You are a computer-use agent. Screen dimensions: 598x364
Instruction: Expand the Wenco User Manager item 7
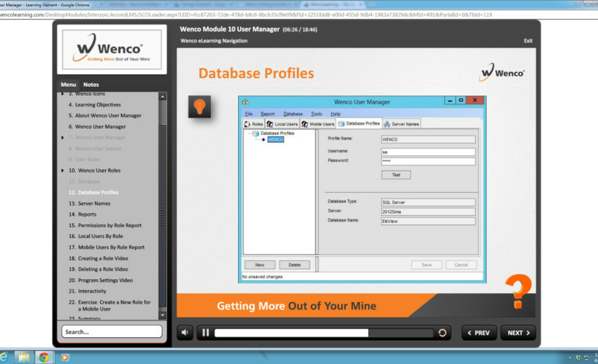coord(63,137)
